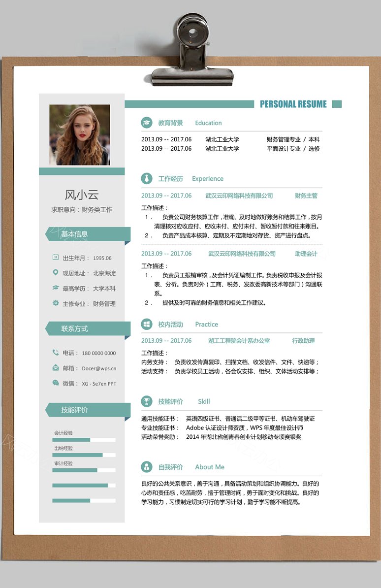Select the 联系方式 sidebar banner
Screen dimensions: 381x588
pos(88,328)
